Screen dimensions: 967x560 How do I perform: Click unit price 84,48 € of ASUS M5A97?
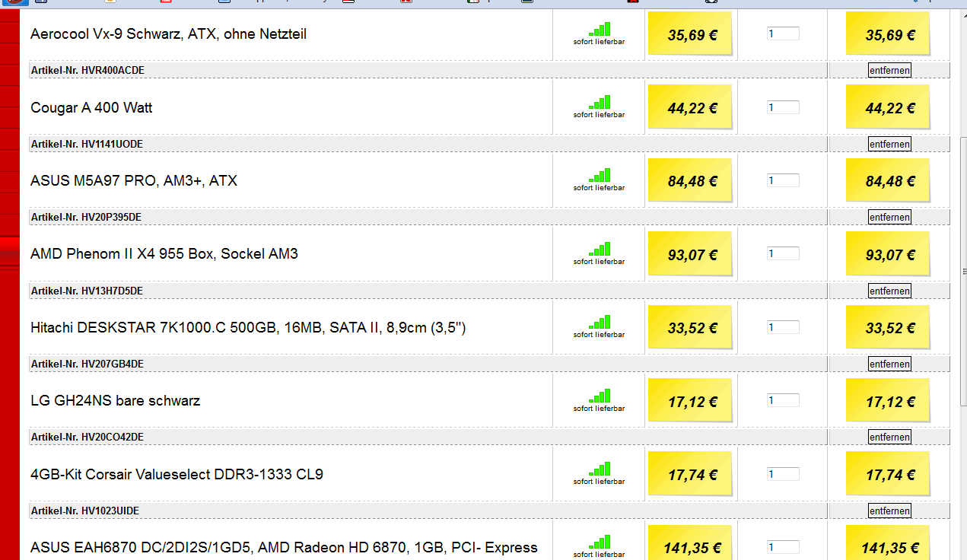[689, 180]
